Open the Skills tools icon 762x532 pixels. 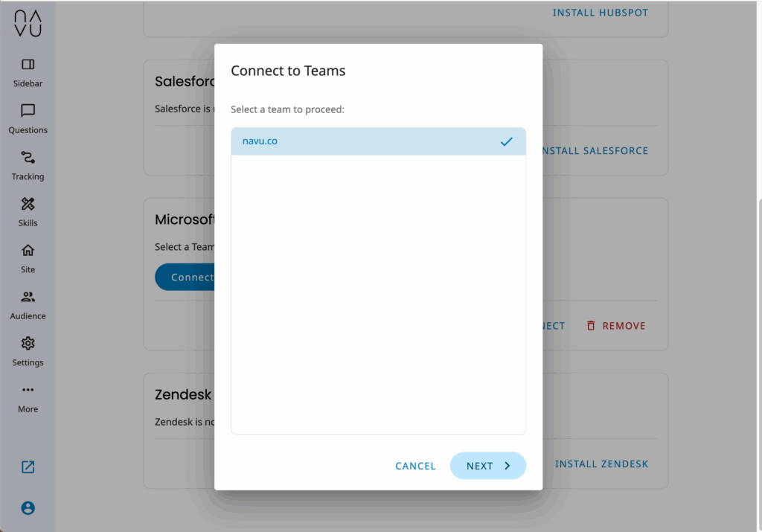tap(28, 204)
